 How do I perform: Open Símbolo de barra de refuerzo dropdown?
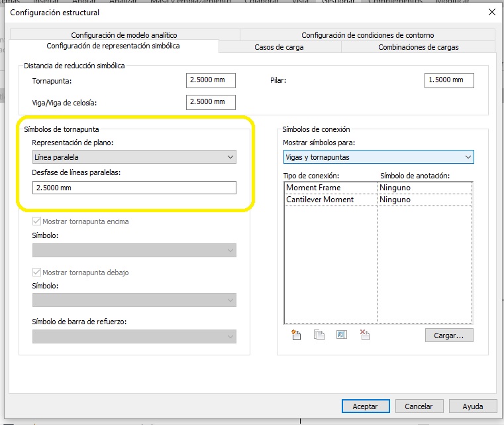pos(134,337)
